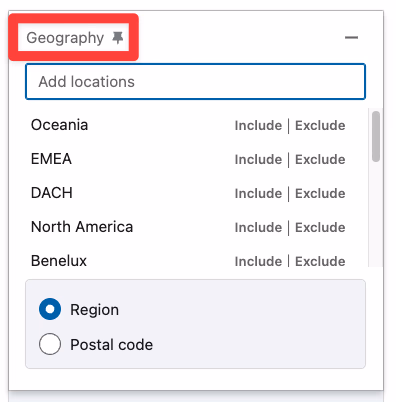Include DACH region
Screen dimensions: 396x402
[x=258, y=194]
